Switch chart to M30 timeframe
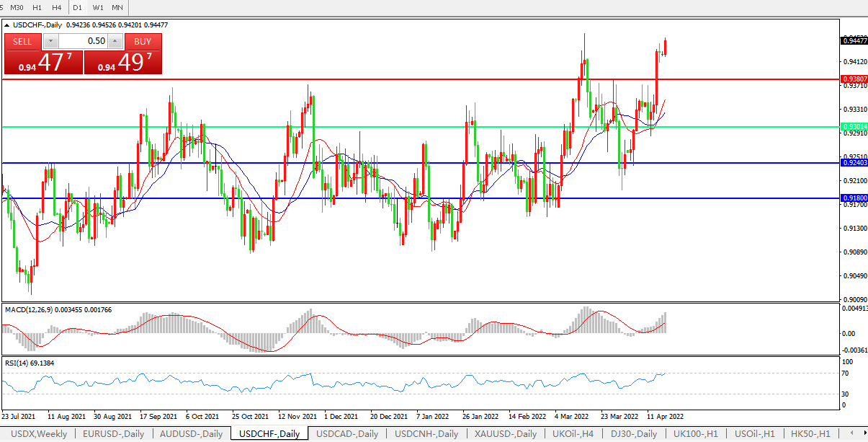The height and width of the screenshot is (442, 868). click(x=17, y=7)
